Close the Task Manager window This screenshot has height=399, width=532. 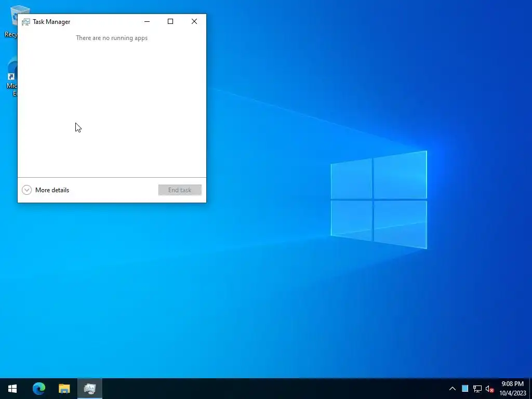click(x=194, y=21)
